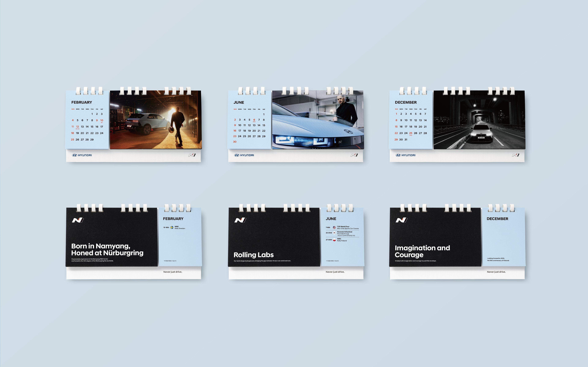
Task: Click the Never just drive text under June
Action: point(335,272)
